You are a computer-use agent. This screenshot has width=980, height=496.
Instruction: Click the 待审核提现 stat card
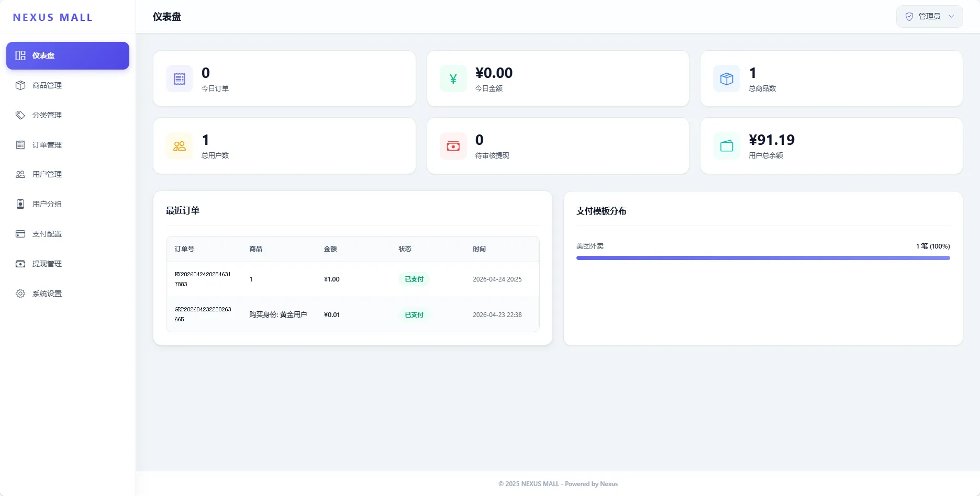tap(558, 146)
